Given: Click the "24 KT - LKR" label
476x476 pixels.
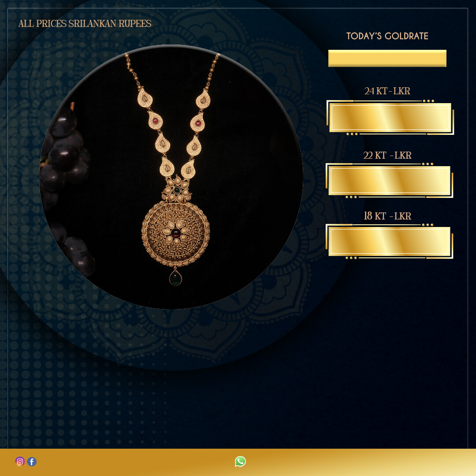Looking at the screenshot, I should [x=387, y=91].
